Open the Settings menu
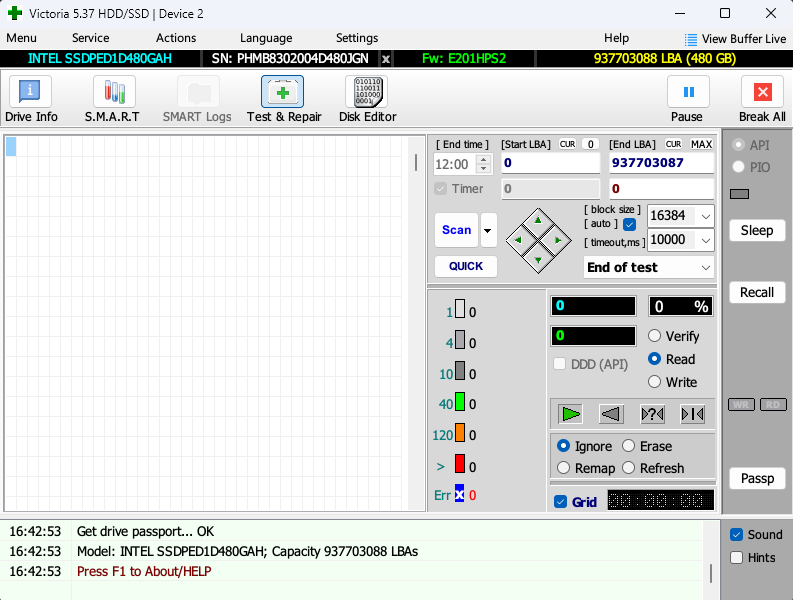Image resolution: width=793 pixels, height=600 pixels. coord(357,38)
